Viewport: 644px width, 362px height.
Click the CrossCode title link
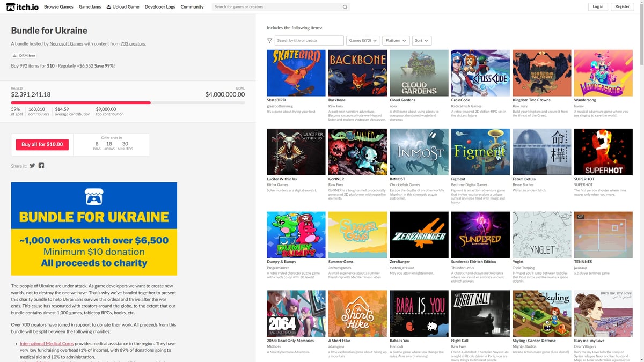point(460,100)
